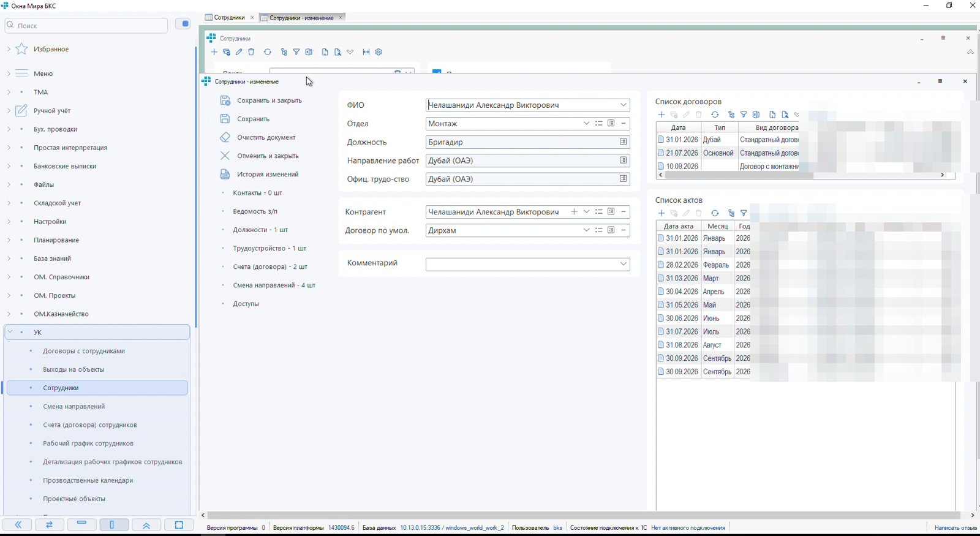This screenshot has width=980, height=536.
Task: Click the refresh icon in Сотрудники toolbar
Action: click(268, 52)
